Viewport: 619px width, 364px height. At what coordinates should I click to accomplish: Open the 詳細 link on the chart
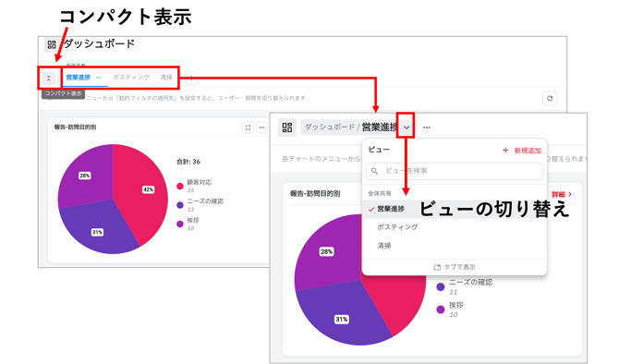pos(562,194)
